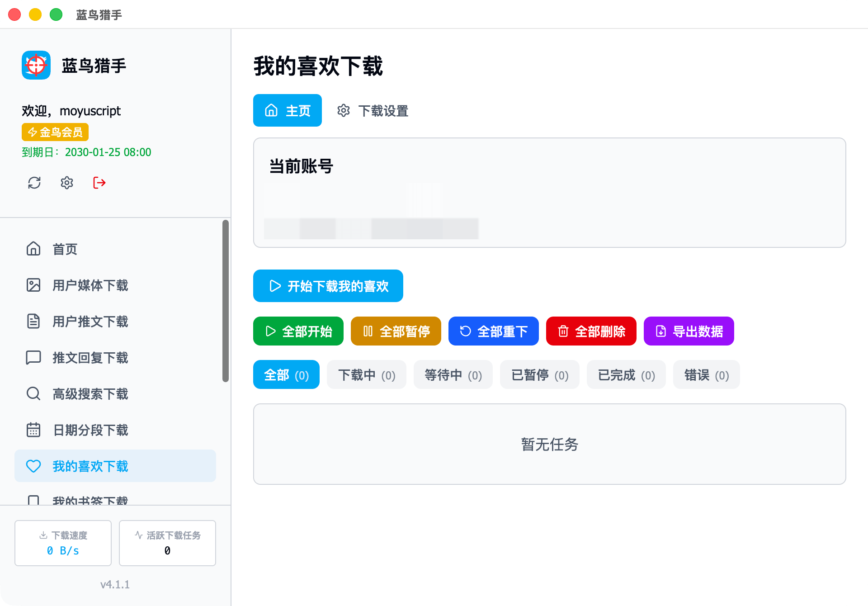This screenshot has height=606, width=868.
Task: Click the refresh icon under the membership info
Action: click(34, 183)
